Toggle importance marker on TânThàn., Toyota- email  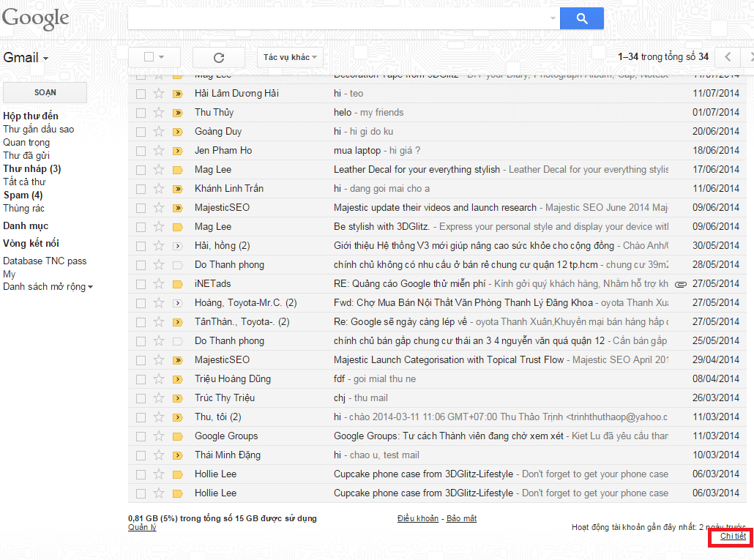click(178, 322)
